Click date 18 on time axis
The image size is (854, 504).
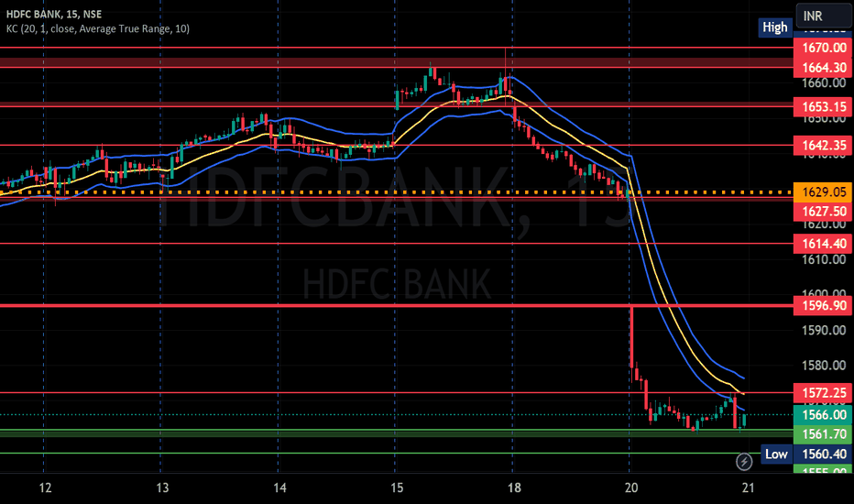514,488
